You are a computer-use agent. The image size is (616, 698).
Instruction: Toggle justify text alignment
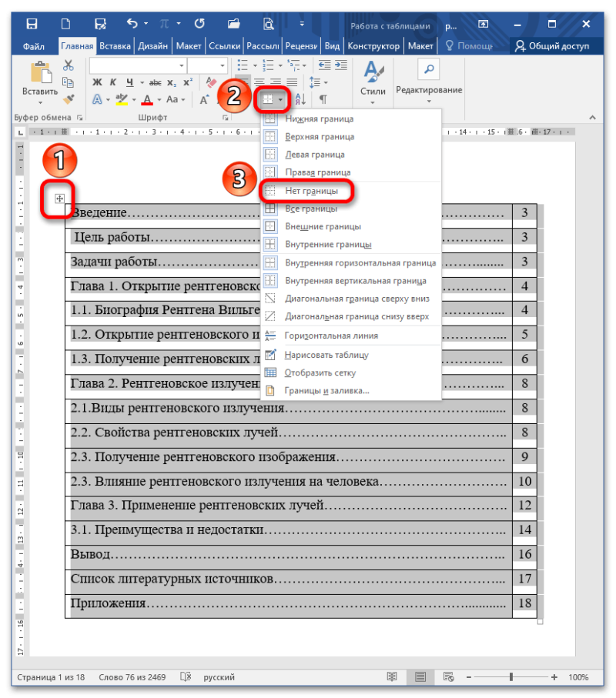[292, 82]
